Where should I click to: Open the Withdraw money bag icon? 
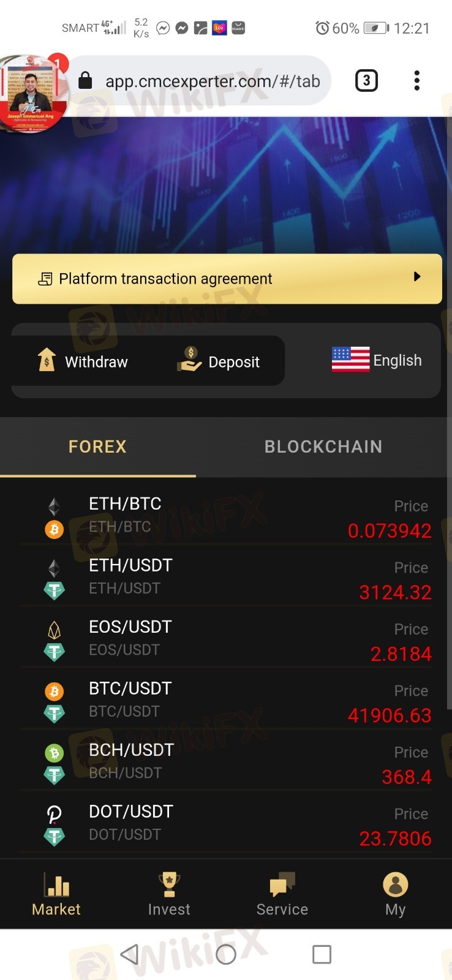coord(47,360)
